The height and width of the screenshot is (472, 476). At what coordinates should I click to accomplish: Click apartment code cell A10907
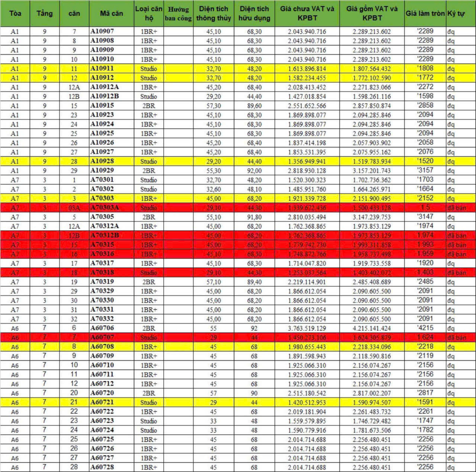[102, 31]
